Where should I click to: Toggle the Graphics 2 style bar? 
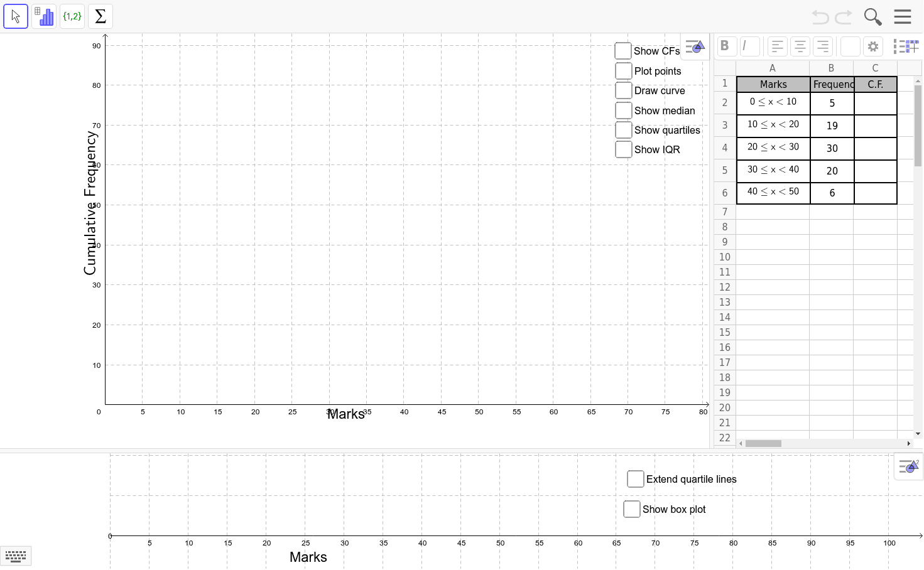908,466
